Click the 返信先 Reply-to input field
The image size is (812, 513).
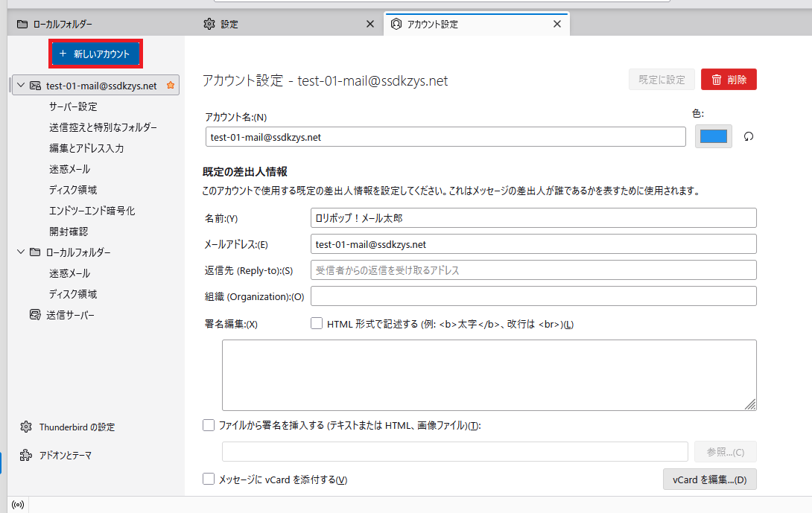pos(533,270)
